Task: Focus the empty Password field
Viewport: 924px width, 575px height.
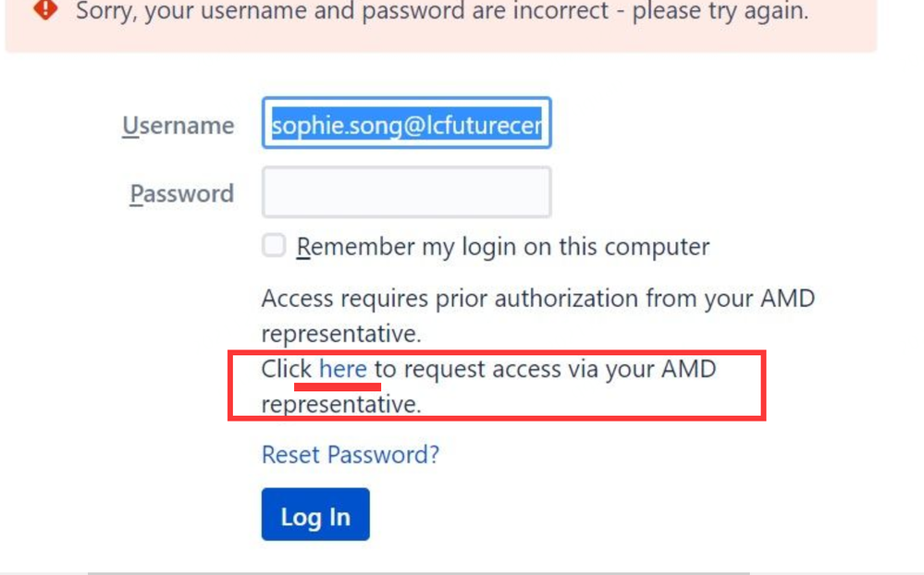Action: (407, 192)
